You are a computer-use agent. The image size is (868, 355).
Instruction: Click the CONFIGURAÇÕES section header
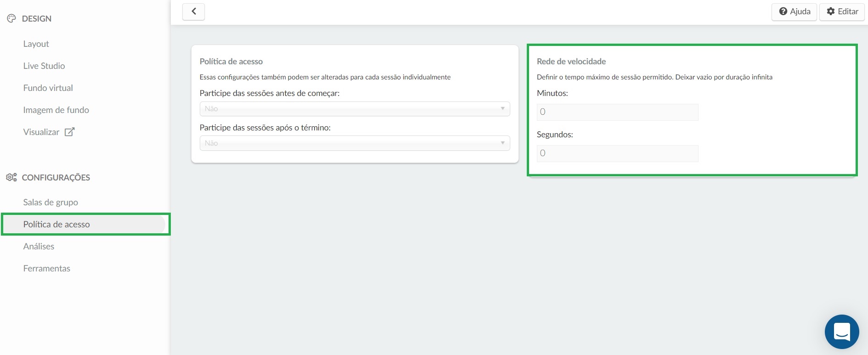pos(56,177)
